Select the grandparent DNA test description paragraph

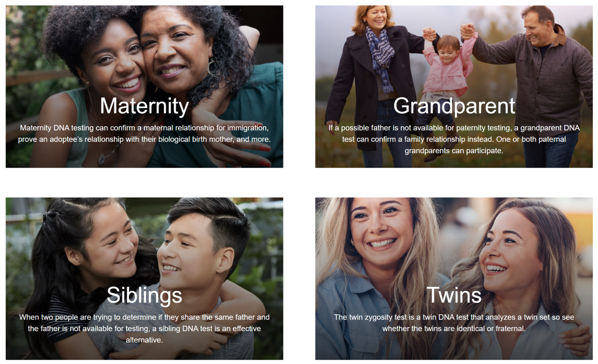454,139
